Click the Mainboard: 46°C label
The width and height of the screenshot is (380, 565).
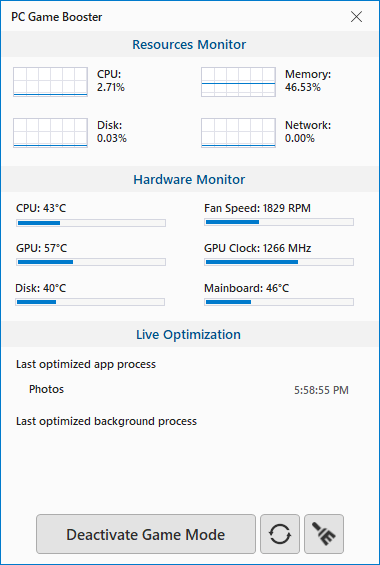246,288
